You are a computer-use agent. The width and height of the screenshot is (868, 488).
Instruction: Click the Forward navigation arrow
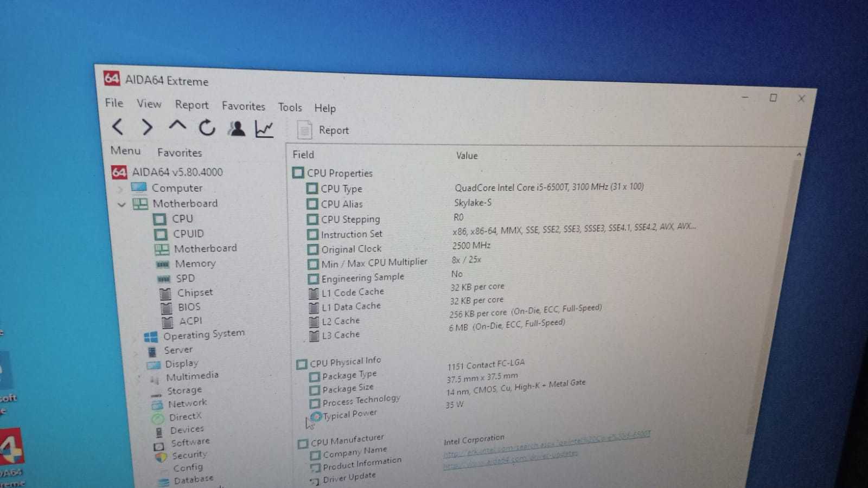[x=146, y=127]
